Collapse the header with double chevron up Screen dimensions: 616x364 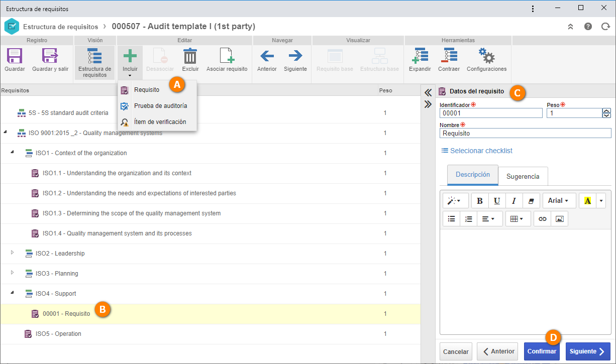pos(570,26)
